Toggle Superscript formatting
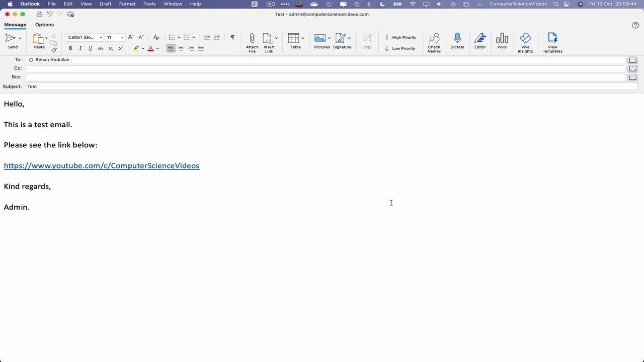 point(121,48)
